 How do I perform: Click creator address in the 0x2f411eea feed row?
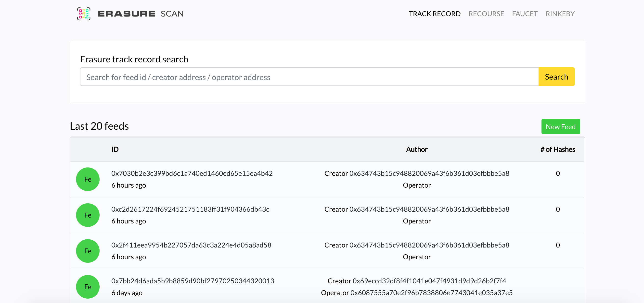(x=429, y=245)
